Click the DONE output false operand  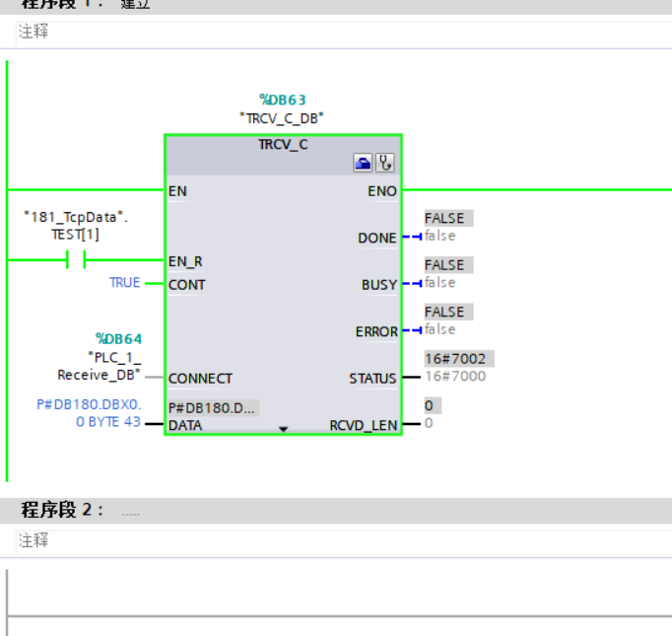tap(440, 236)
